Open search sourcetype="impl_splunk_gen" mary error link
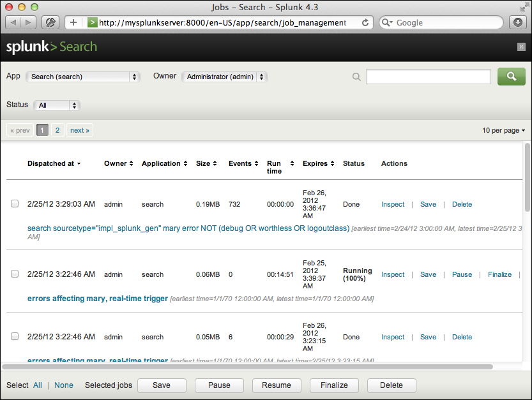The image size is (532, 400). (188, 228)
